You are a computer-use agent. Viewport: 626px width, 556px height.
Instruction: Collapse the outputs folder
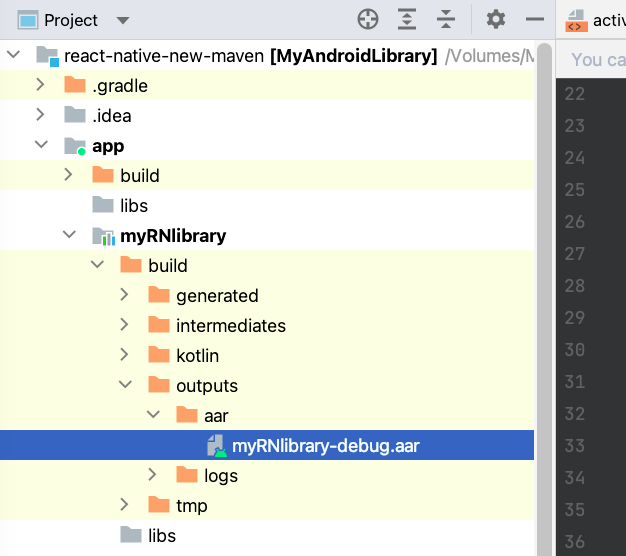(125, 386)
